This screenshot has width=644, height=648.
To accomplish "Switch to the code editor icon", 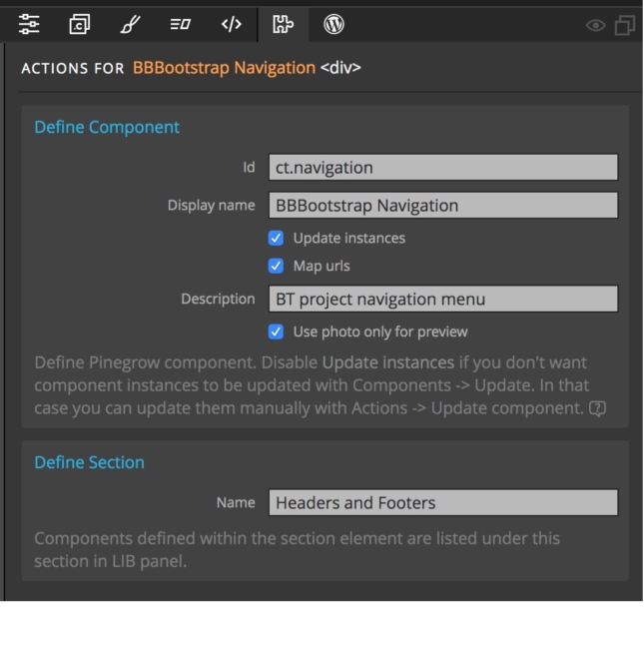I will click(x=232, y=24).
